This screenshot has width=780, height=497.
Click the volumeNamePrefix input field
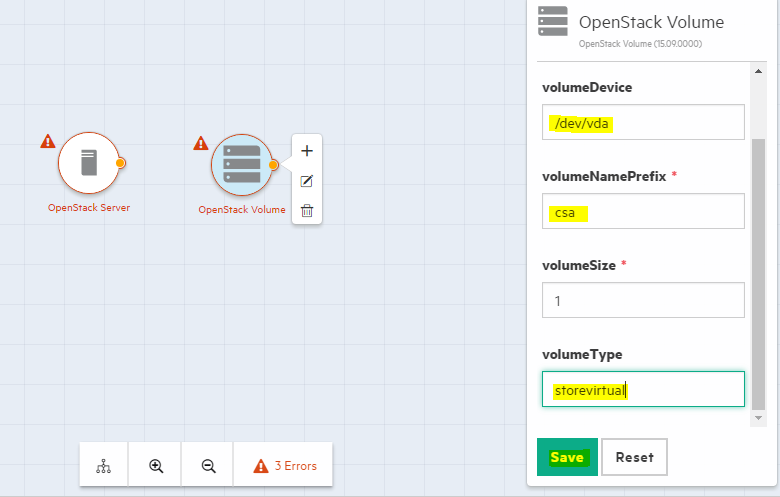point(643,211)
